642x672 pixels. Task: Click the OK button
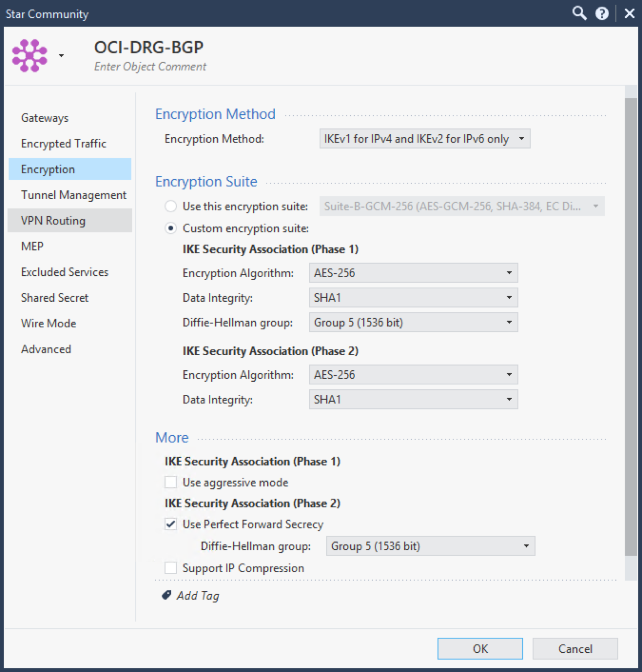click(480, 648)
